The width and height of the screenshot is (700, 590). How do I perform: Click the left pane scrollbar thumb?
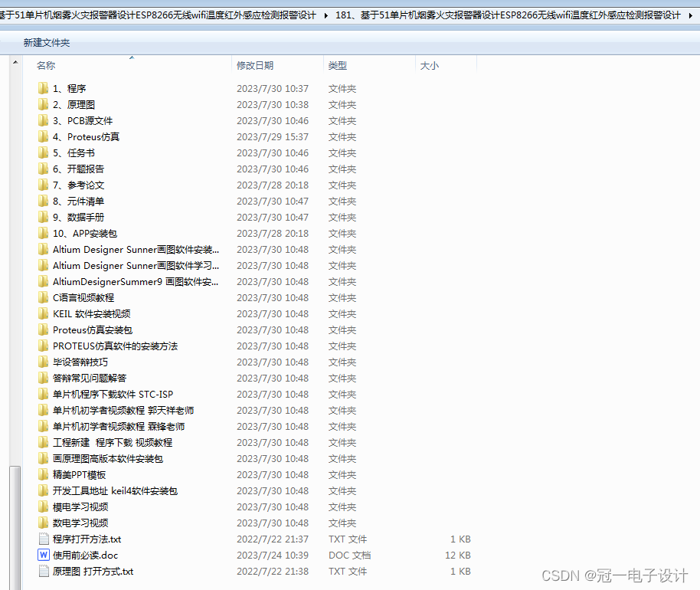(x=15, y=527)
